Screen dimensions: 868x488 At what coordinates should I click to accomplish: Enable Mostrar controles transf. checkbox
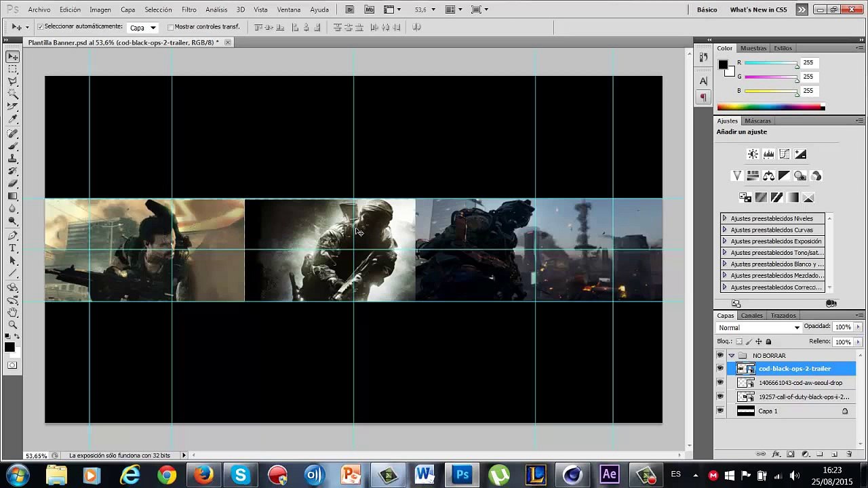pos(170,27)
